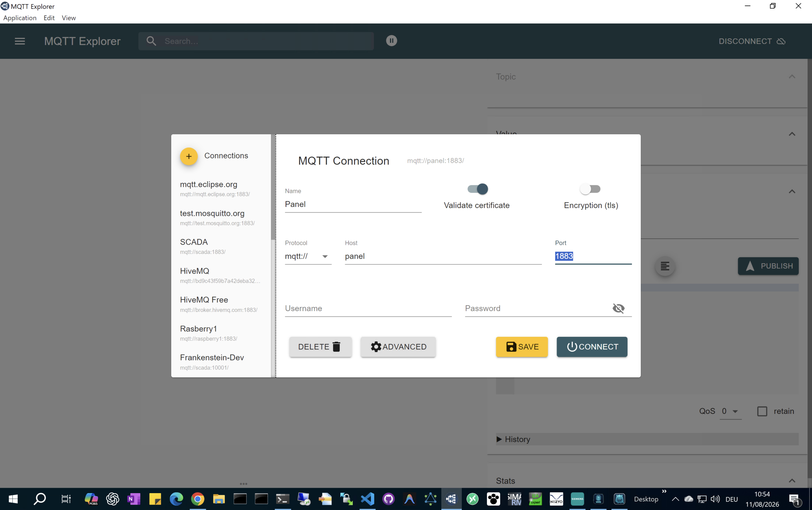Select the SCADA connection
812x510 pixels.
(x=221, y=247)
